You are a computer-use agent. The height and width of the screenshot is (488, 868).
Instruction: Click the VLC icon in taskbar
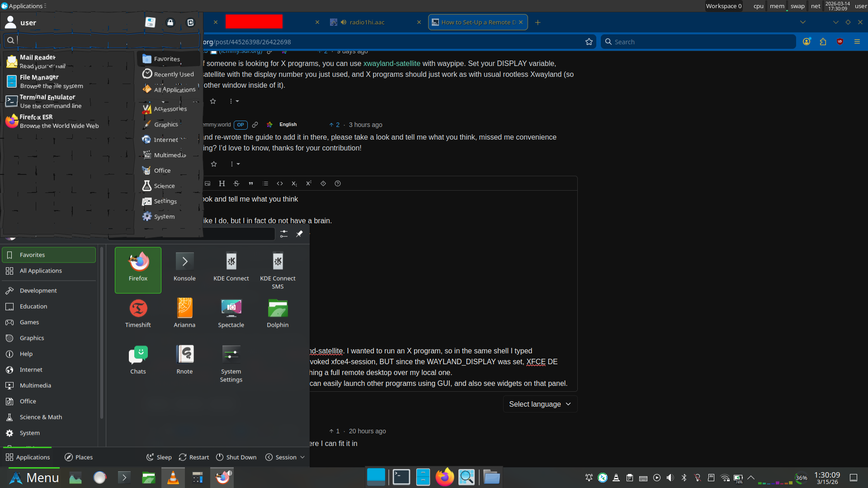pos(173,478)
